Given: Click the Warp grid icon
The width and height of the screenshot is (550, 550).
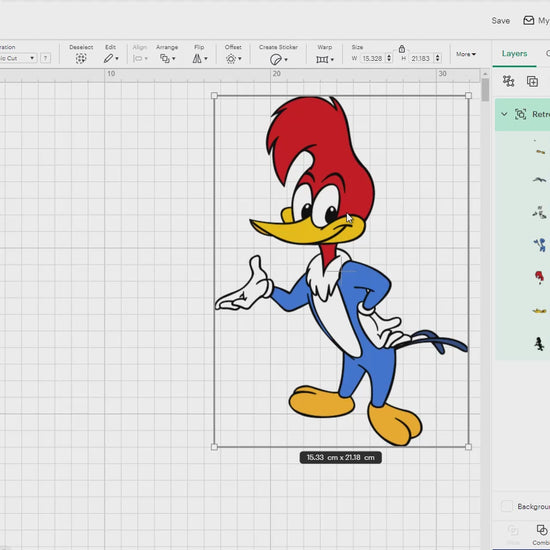Looking at the screenshot, I should click(322, 59).
